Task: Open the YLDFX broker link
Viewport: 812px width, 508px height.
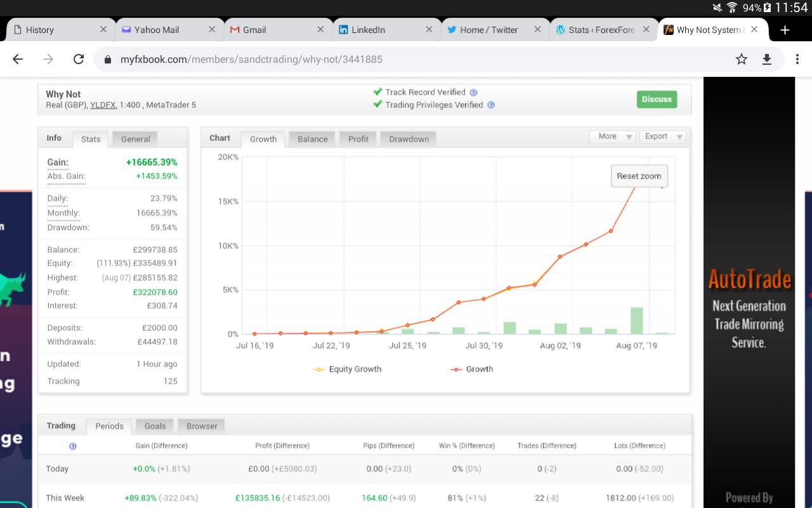Action: click(x=103, y=105)
